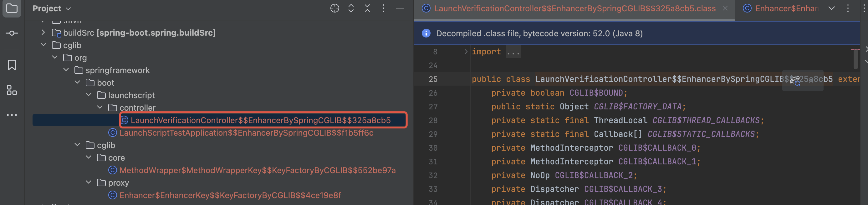Click CGLIB$CALLBACK_0 field name

(x=657, y=148)
